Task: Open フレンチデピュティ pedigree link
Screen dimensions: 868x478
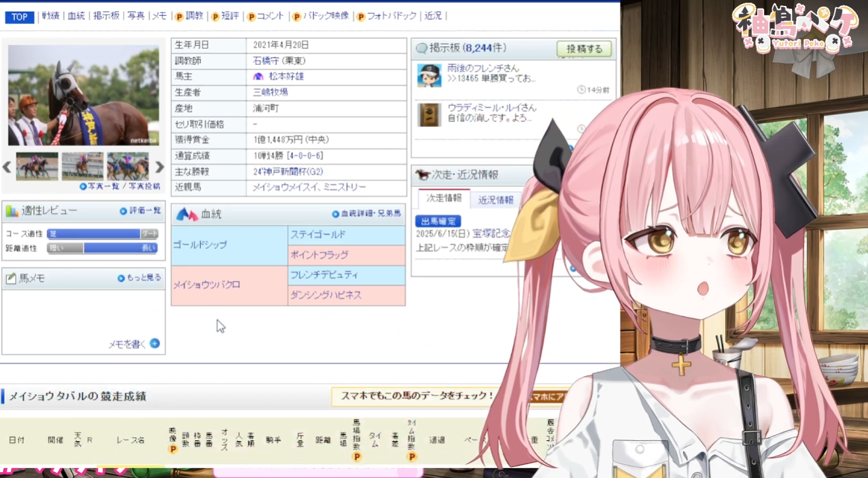Action: [x=324, y=275]
